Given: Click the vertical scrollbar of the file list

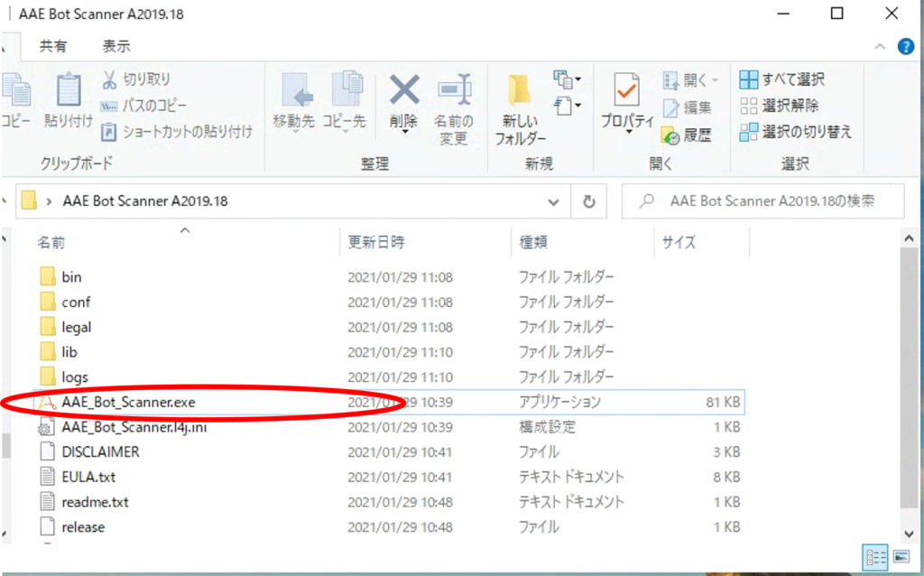Looking at the screenshot, I should point(909,377).
